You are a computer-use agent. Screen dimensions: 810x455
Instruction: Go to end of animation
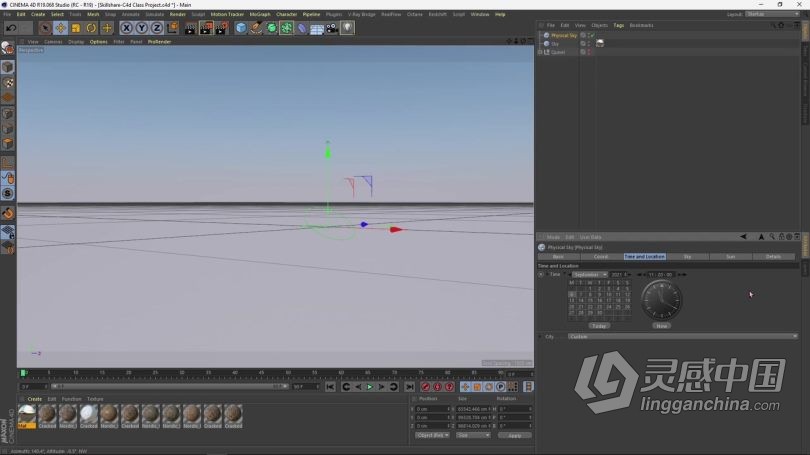(410, 387)
